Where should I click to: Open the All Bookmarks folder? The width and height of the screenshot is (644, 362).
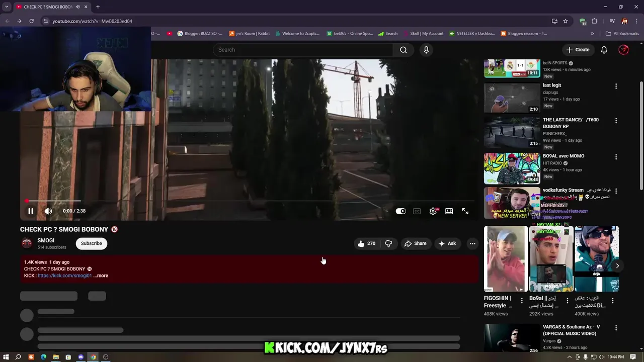(x=622, y=34)
